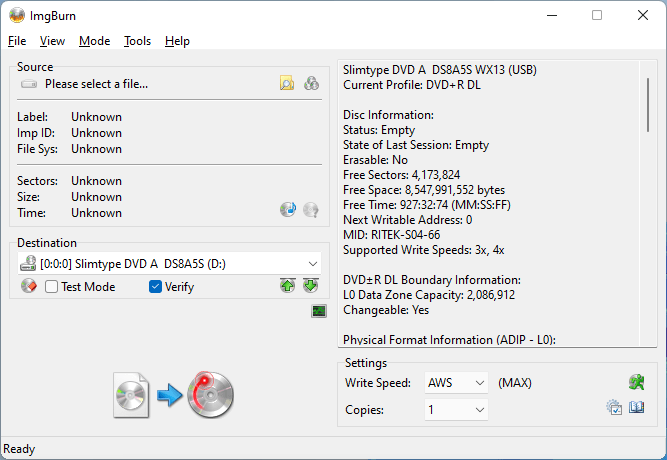Image resolution: width=667 pixels, height=460 pixels.
Task: Toggle the log window icon below Destination
Action: pyautogui.click(x=319, y=312)
